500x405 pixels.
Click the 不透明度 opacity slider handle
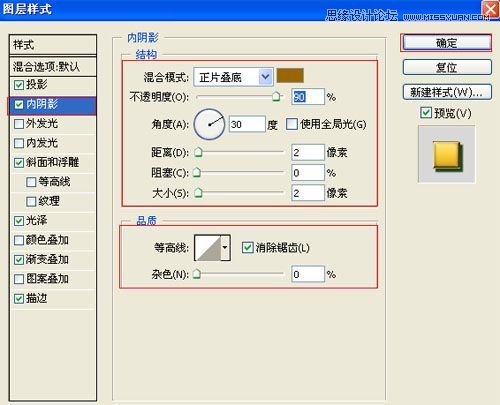(276, 97)
